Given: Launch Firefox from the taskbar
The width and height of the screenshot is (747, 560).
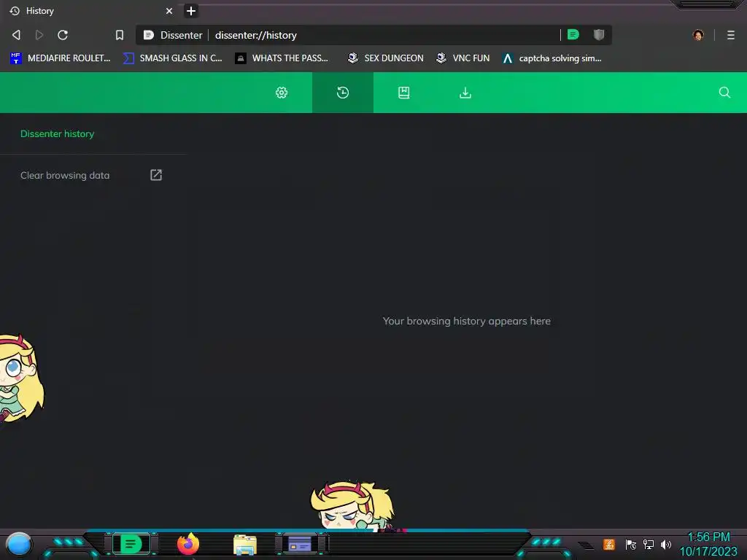Looking at the screenshot, I should tap(188, 544).
